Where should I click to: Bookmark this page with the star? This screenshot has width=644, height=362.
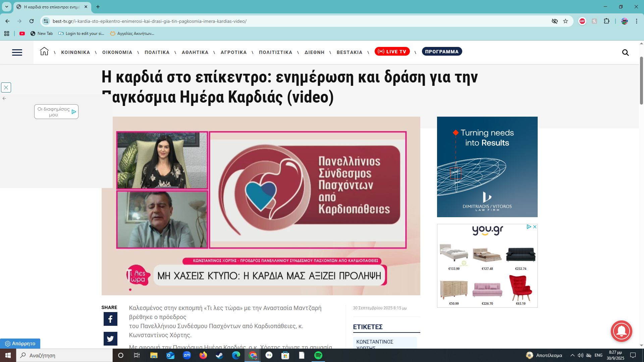point(566,21)
